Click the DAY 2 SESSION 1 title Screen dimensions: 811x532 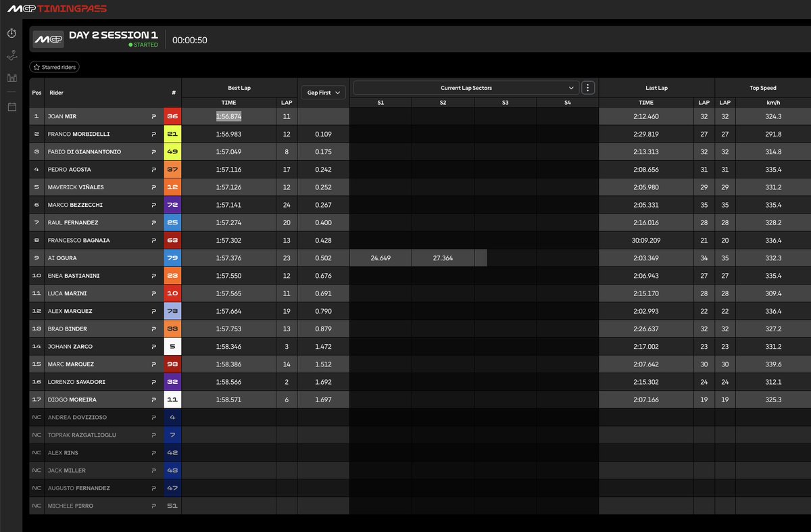coord(114,34)
